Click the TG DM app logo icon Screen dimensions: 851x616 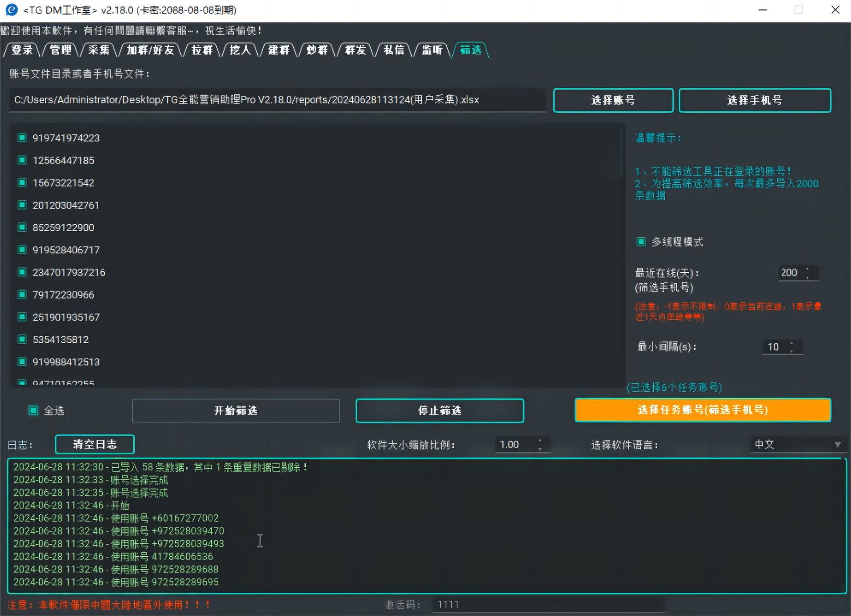(x=11, y=10)
